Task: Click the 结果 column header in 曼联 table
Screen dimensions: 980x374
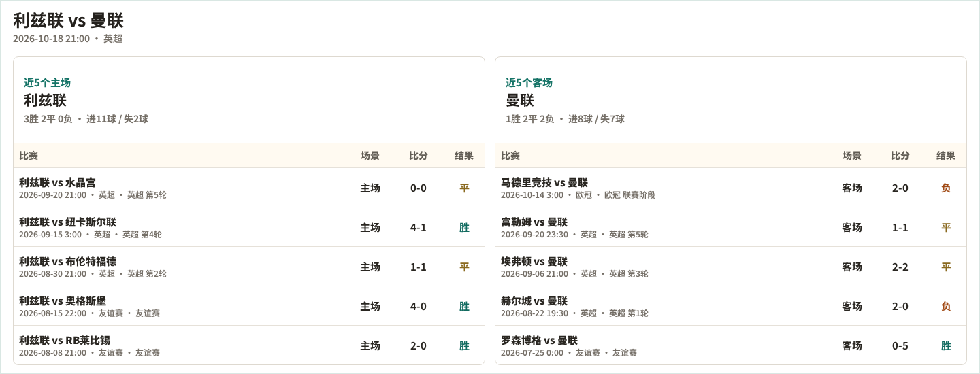Action: point(946,156)
